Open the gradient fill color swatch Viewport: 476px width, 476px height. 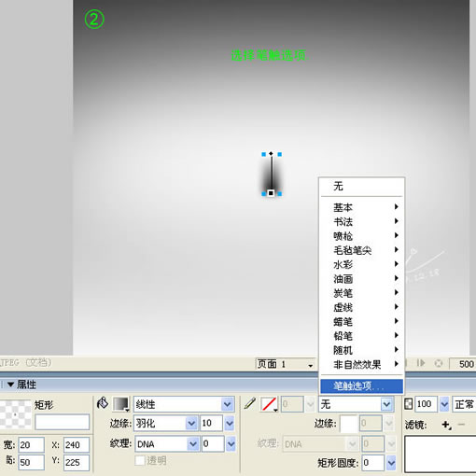[120, 404]
